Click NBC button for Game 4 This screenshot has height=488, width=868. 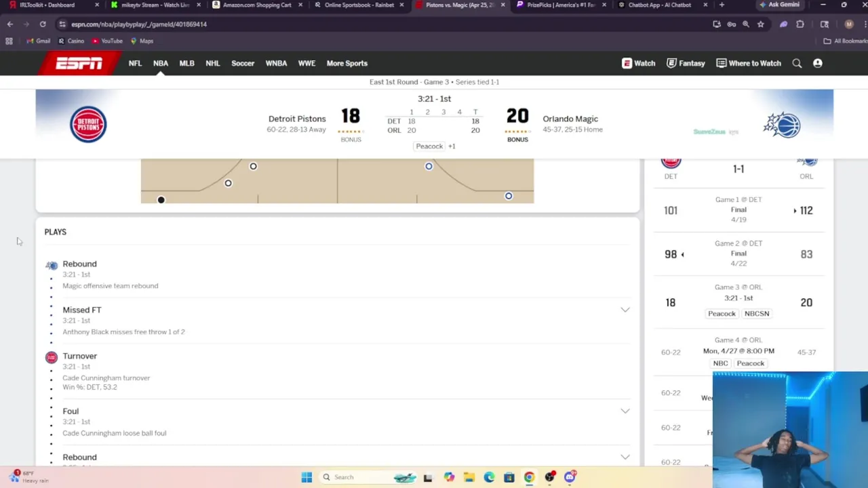[x=720, y=363]
